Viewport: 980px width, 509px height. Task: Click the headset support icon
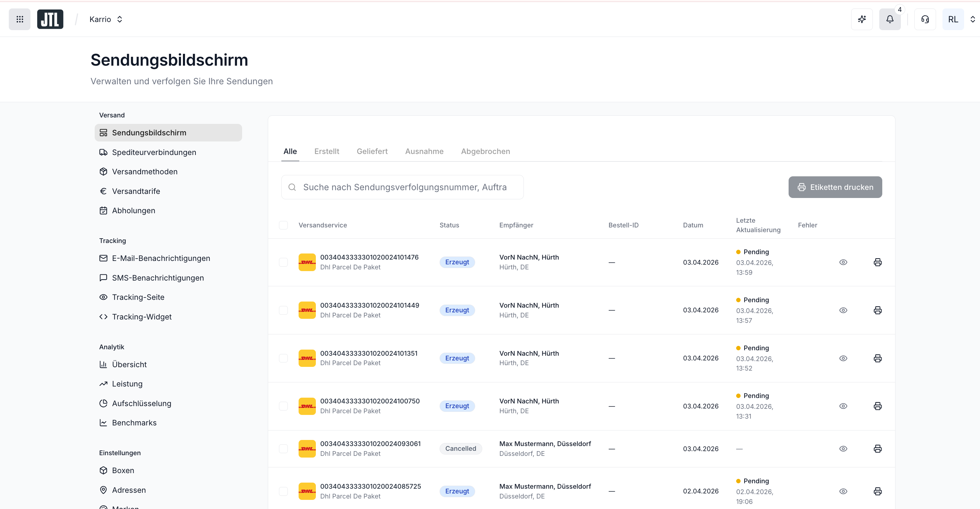coord(925,19)
